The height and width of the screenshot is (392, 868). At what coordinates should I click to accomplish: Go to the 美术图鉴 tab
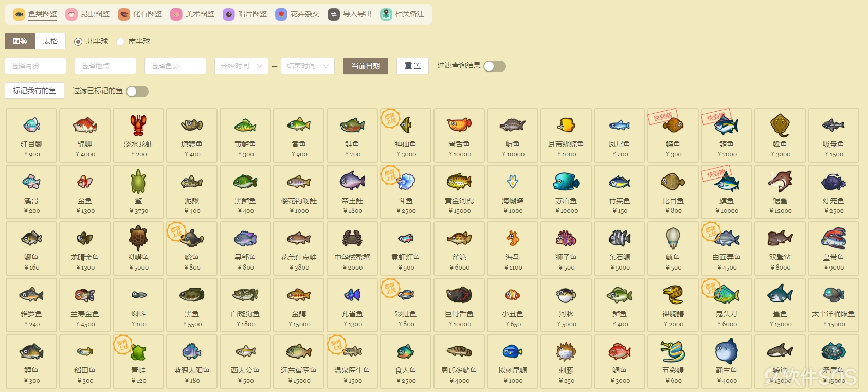tap(193, 14)
